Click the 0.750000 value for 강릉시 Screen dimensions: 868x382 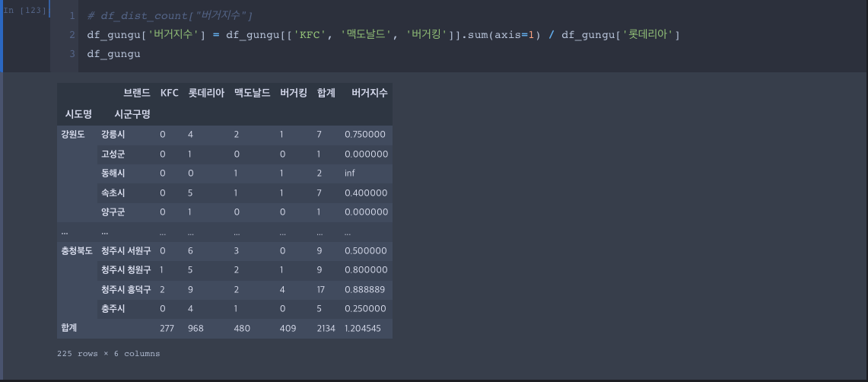[365, 135]
